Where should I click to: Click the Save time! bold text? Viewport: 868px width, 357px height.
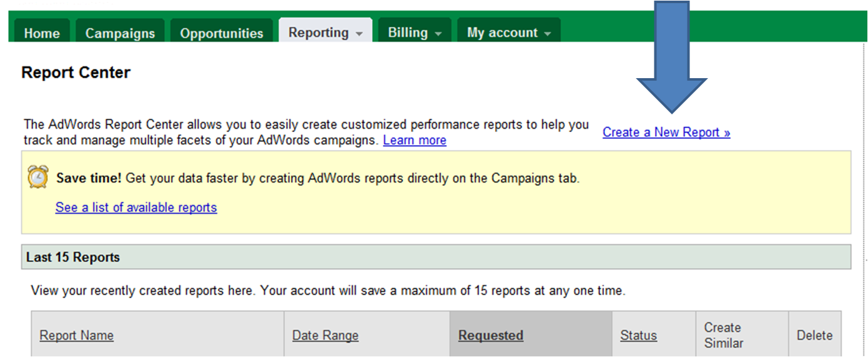tap(89, 178)
